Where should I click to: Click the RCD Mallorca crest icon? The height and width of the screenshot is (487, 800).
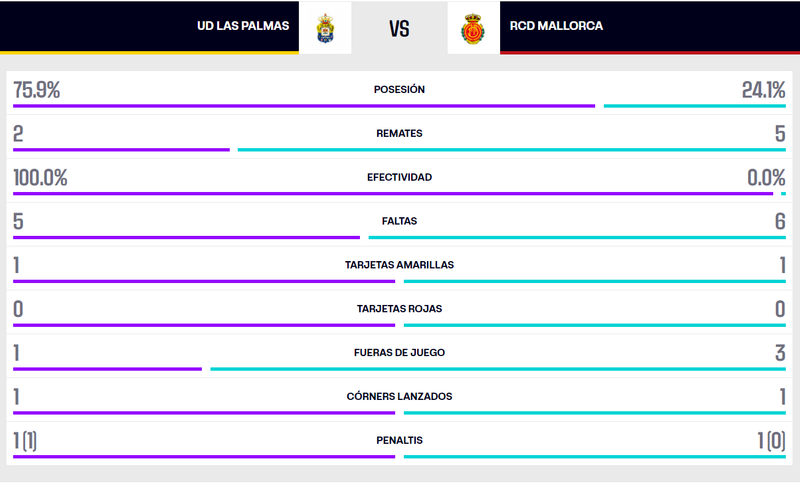473,27
